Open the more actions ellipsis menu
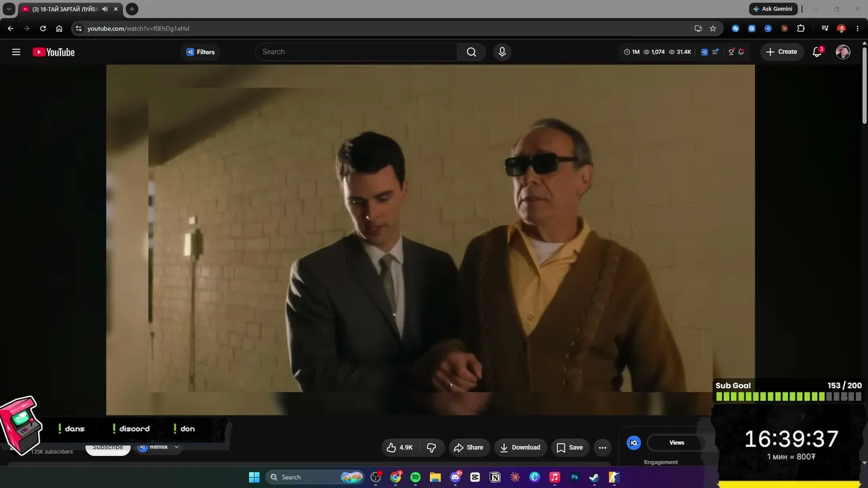868x488 pixels. (x=602, y=447)
